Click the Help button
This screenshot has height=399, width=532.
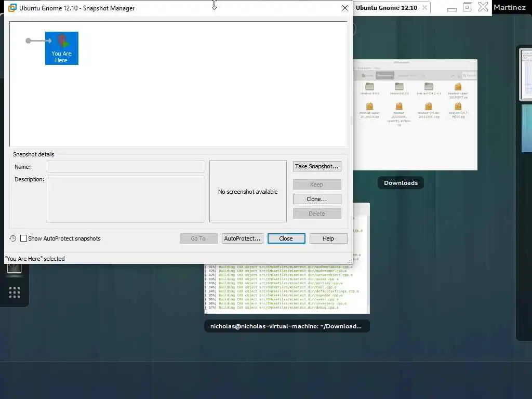click(328, 238)
